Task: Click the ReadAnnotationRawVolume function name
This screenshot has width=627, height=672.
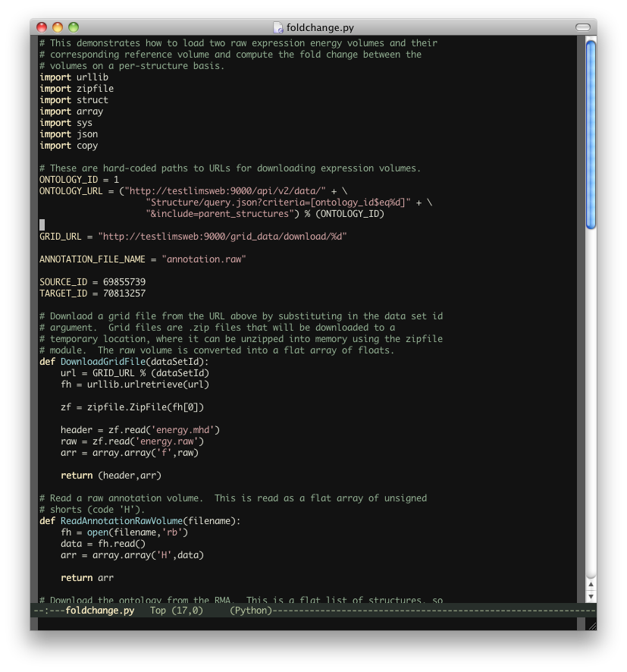Action: point(121,521)
